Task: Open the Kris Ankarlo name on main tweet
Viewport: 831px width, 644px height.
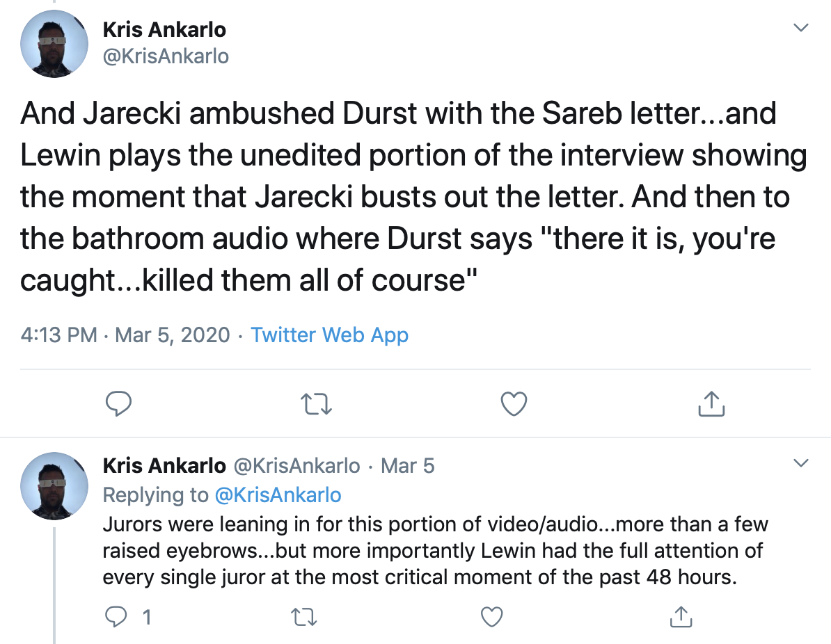Action: pos(164,30)
